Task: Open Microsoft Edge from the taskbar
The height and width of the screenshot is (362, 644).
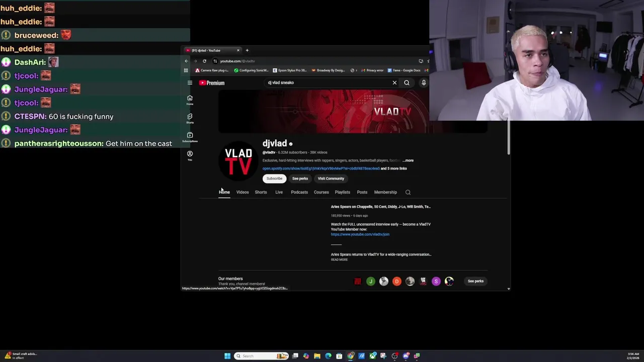Action: pos(328,356)
